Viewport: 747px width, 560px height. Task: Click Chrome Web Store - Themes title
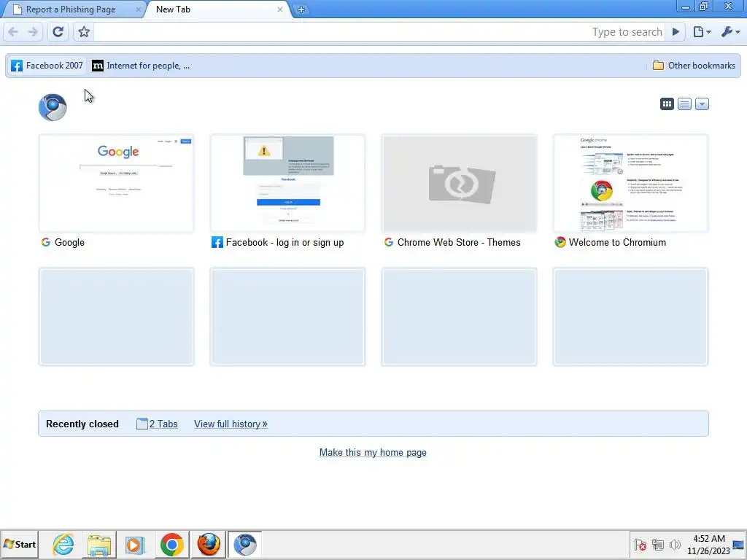459,242
